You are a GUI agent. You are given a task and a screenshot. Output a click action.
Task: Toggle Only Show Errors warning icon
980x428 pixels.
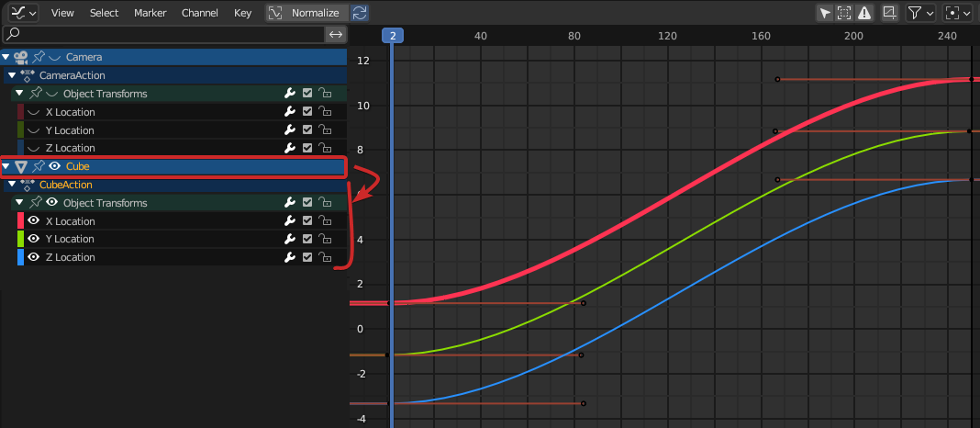pos(863,13)
